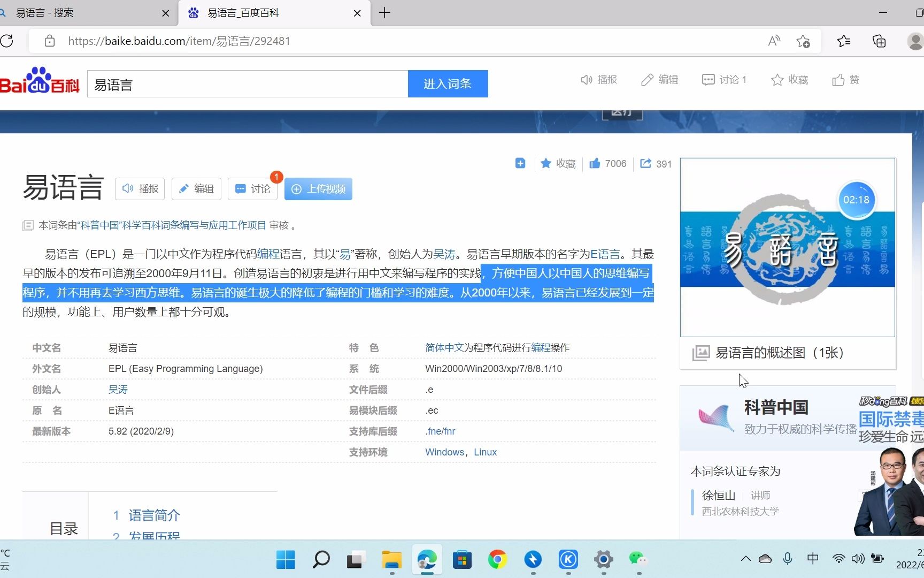The image size is (924, 578).
Task: Open the browser Collections panel
Action: [879, 41]
